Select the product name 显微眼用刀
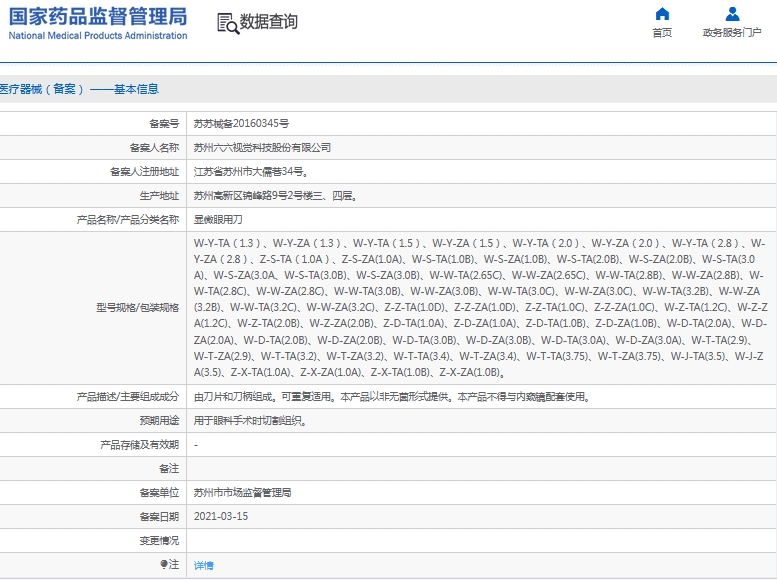 [x=218, y=219]
